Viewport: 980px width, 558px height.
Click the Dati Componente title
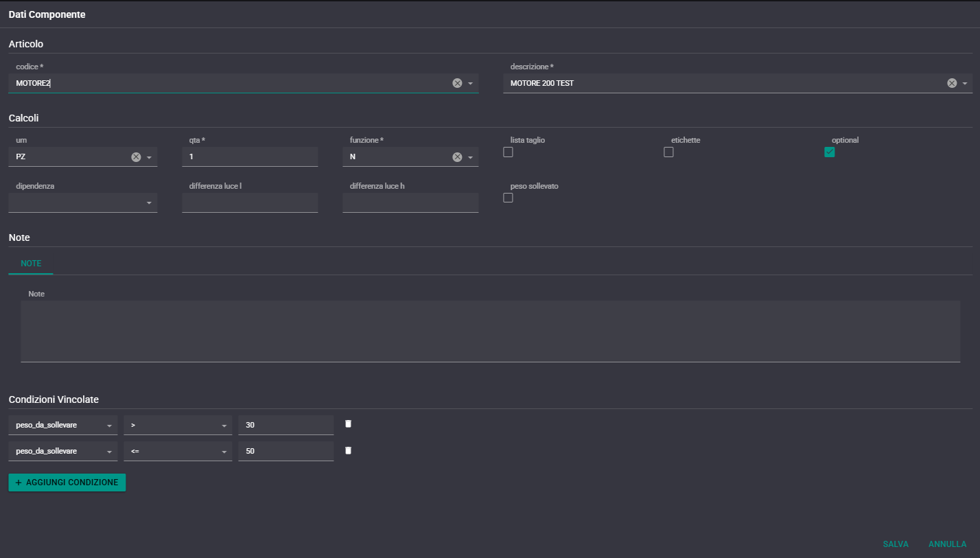point(47,14)
